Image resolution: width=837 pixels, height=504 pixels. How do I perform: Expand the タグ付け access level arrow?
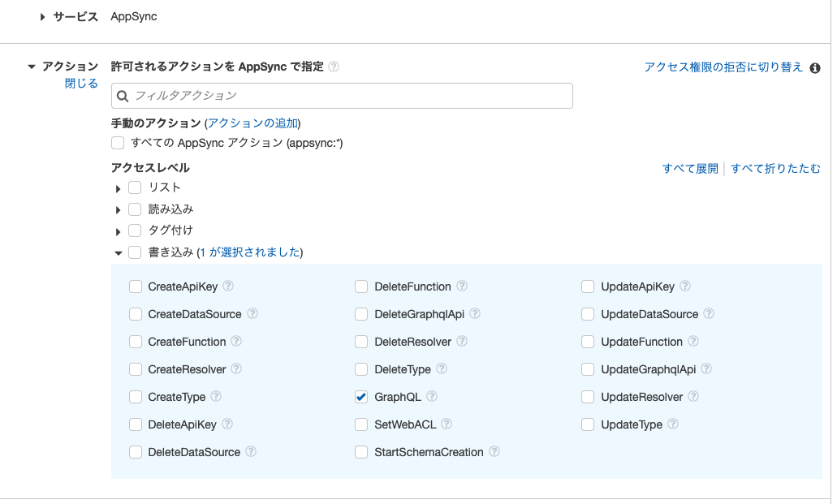pyautogui.click(x=118, y=232)
